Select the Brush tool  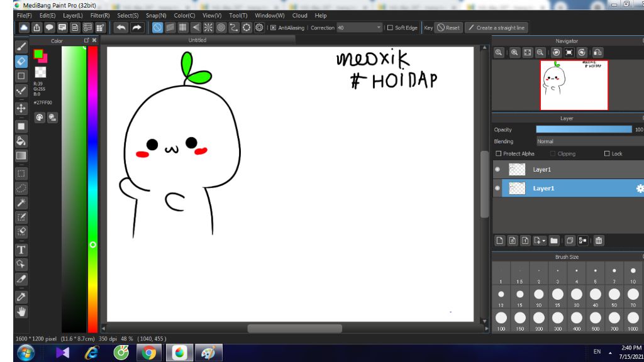click(x=21, y=47)
